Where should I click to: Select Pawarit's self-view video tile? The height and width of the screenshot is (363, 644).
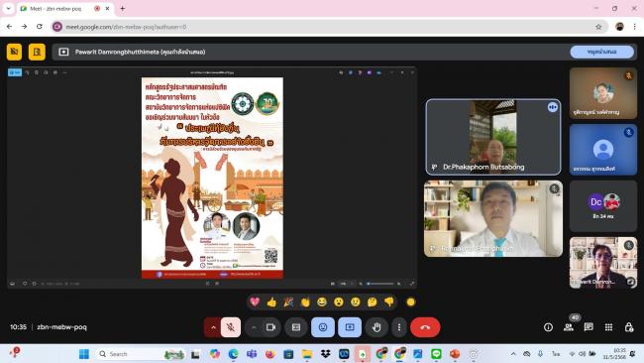point(603,263)
